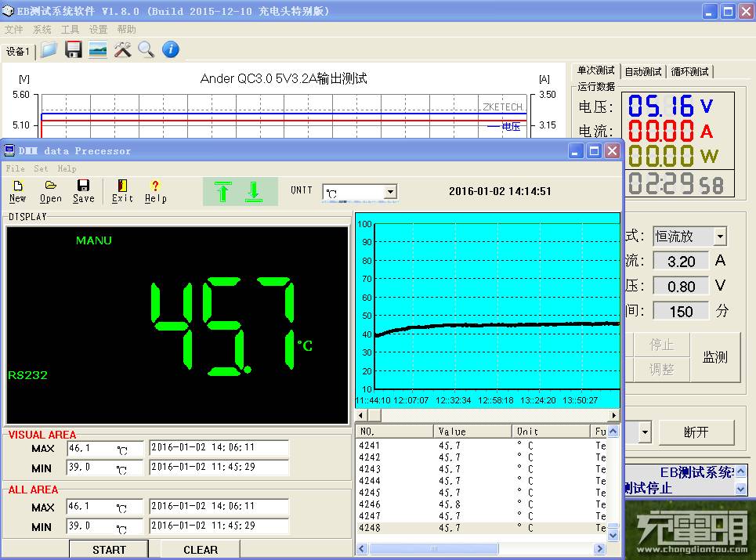Viewport: 756px width, 560px height.
Task: Click the Value column header
Action: [x=472, y=432]
